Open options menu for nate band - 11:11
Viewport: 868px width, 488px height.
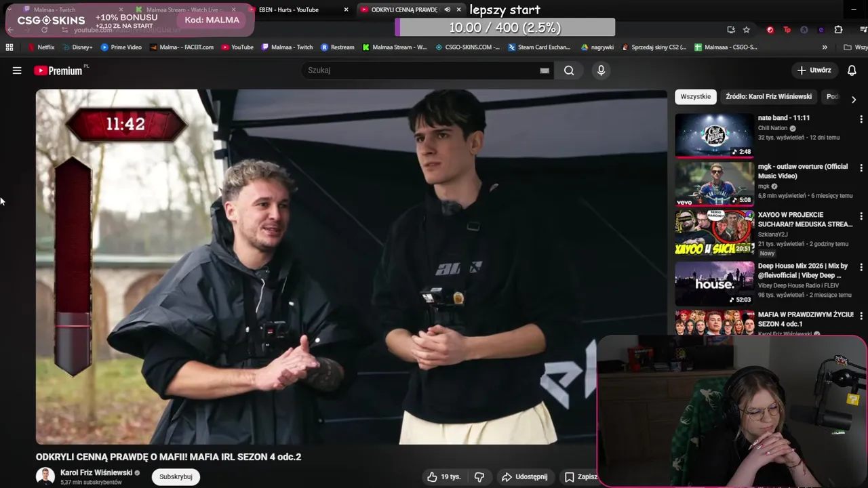pos(861,119)
